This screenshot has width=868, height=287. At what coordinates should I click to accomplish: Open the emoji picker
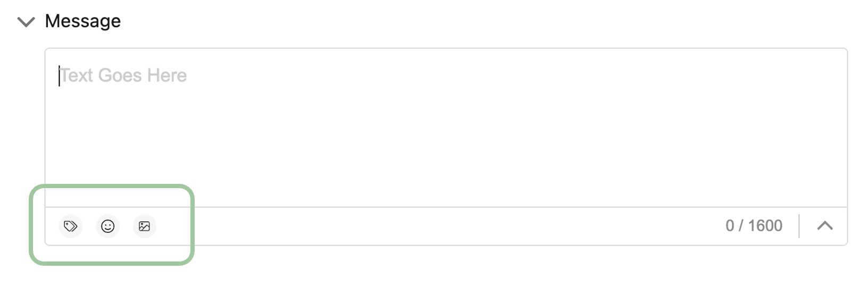click(x=108, y=226)
